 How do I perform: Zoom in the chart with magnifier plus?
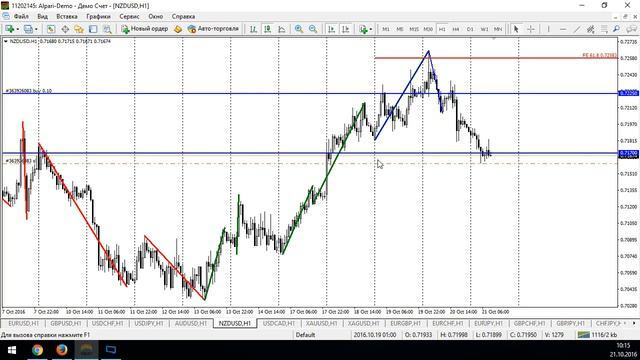tap(299, 29)
